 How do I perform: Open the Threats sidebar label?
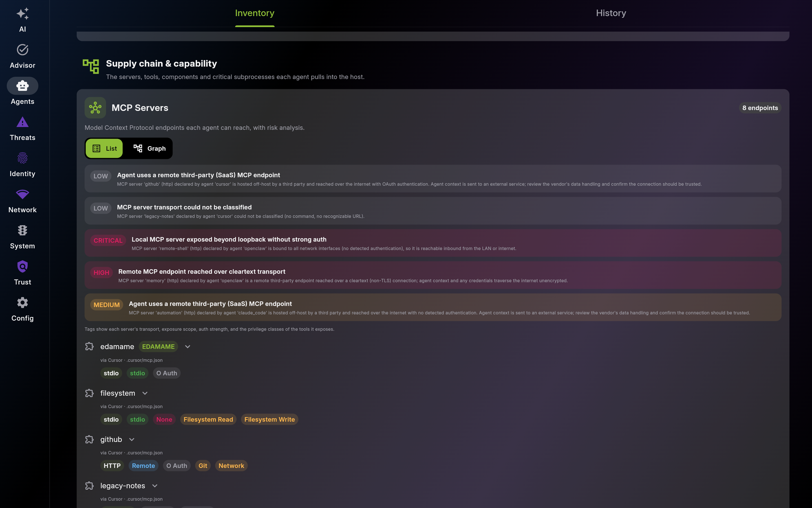pyautogui.click(x=23, y=138)
